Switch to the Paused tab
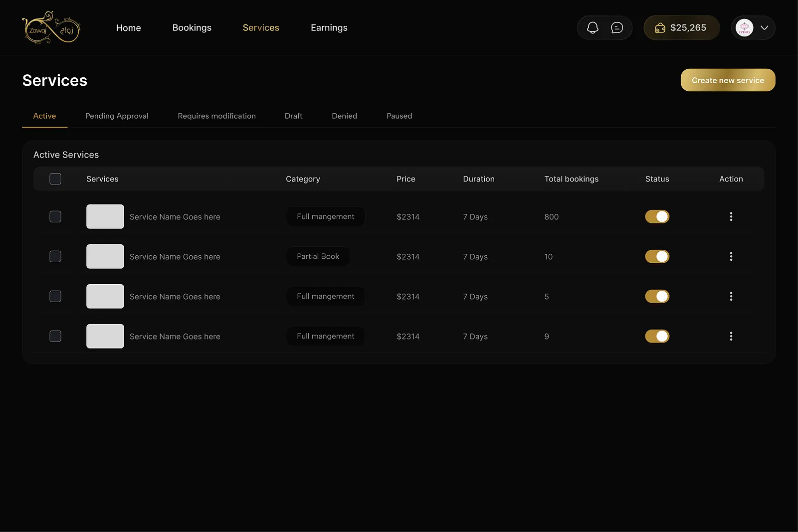 point(399,116)
